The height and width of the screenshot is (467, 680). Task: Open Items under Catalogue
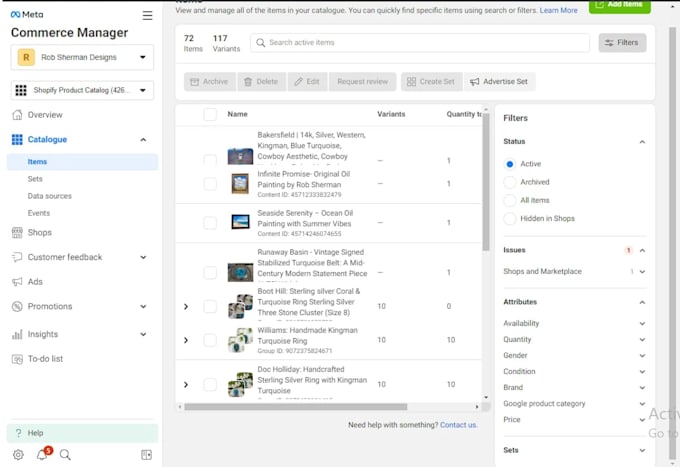pyautogui.click(x=82, y=162)
